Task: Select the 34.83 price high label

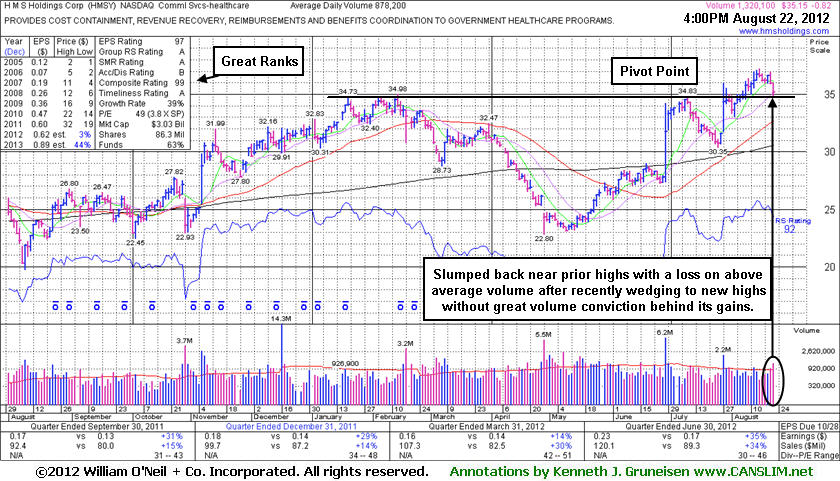Action: [687, 91]
